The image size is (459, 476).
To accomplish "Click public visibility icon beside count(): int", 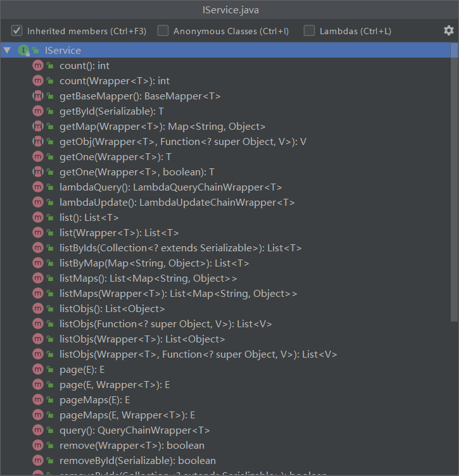I will point(51,66).
